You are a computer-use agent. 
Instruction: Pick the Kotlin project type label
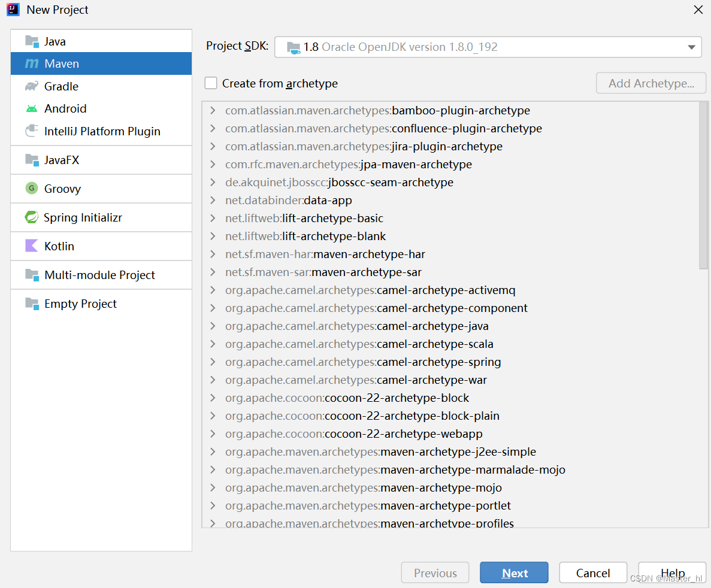point(59,246)
